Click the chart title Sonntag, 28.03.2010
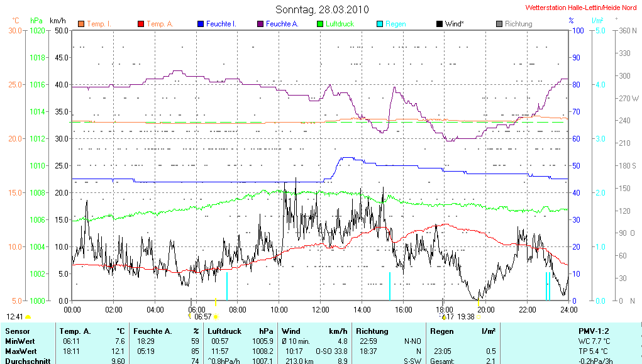Screen dimensions: 642x364 pos(322,9)
